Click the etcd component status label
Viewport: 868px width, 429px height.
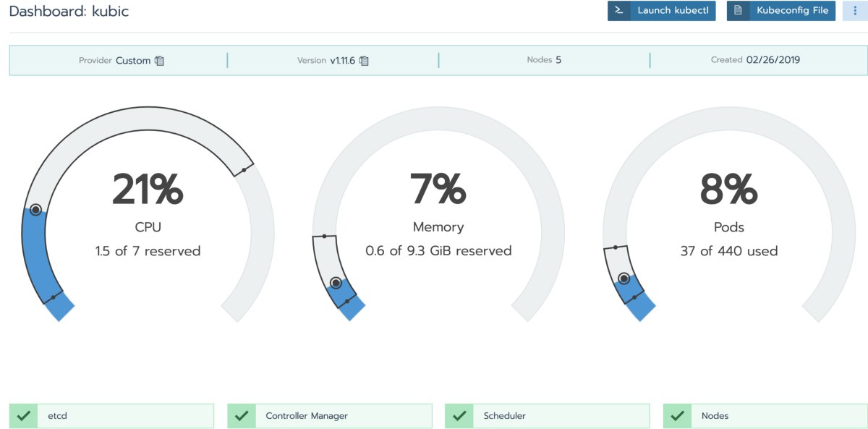[x=56, y=416]
